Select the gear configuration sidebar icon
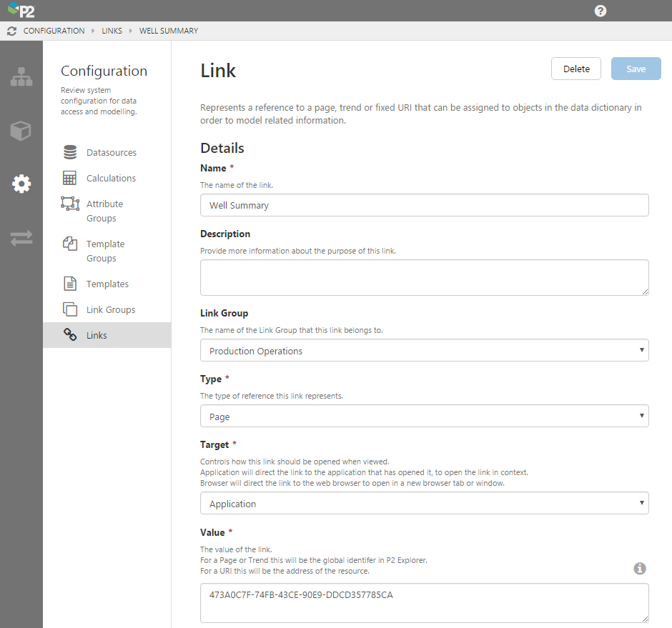Screen dimensions: 672x628 [x=21, y=184]
